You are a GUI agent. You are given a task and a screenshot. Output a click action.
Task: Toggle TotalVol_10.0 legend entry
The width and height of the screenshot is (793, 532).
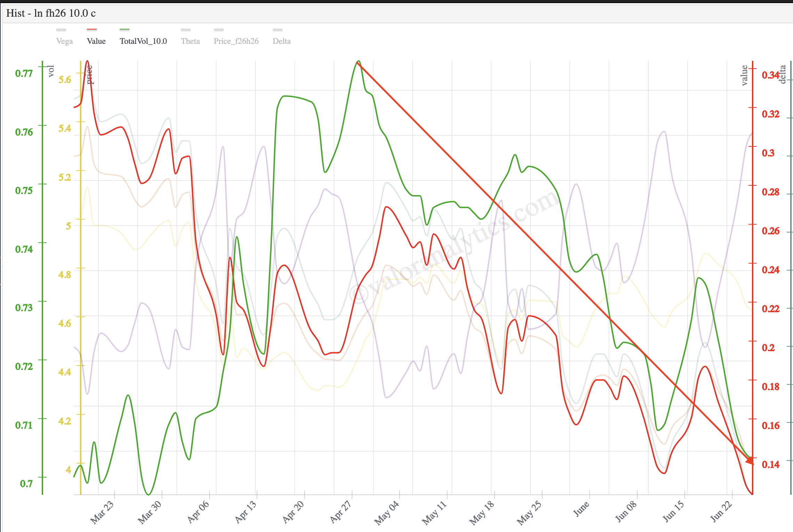coord(143,41)
